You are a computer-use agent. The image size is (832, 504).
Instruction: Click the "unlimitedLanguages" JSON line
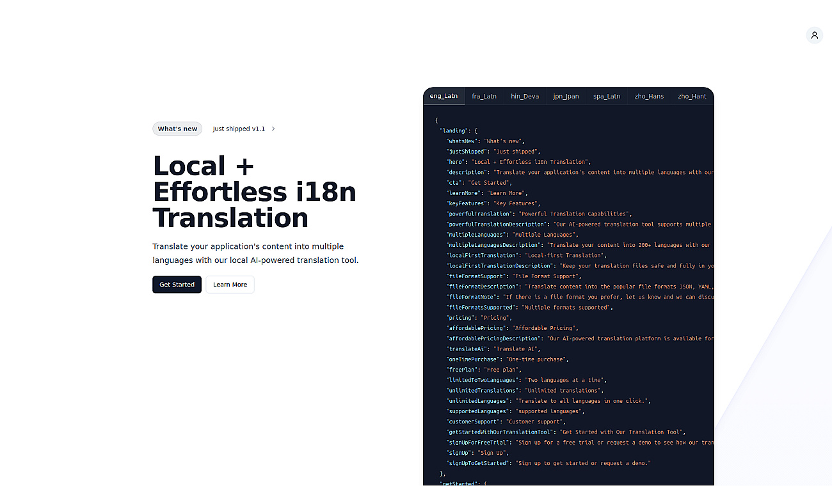549,401
